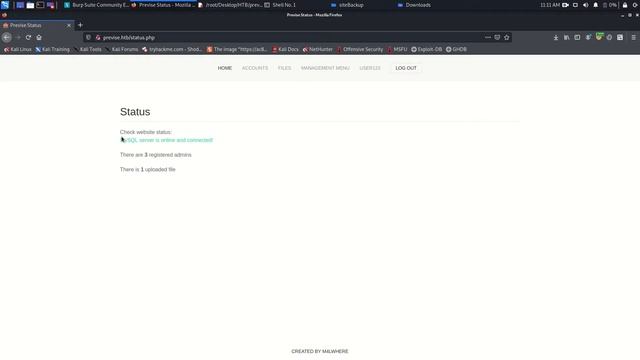The height and width of the screenshot is (360, 640).
Task: Open the Downloads panel arrow
Action: click(x=556, y=37)
